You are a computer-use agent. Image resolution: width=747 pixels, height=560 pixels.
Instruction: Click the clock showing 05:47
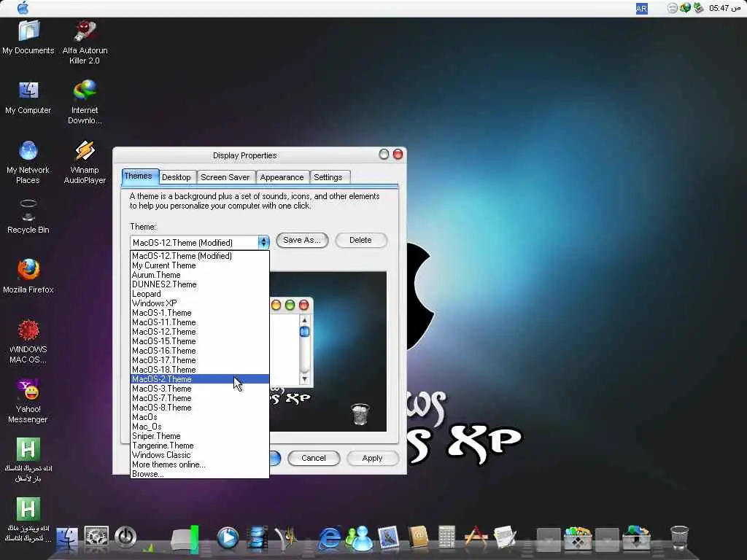[x=724, y=8]
